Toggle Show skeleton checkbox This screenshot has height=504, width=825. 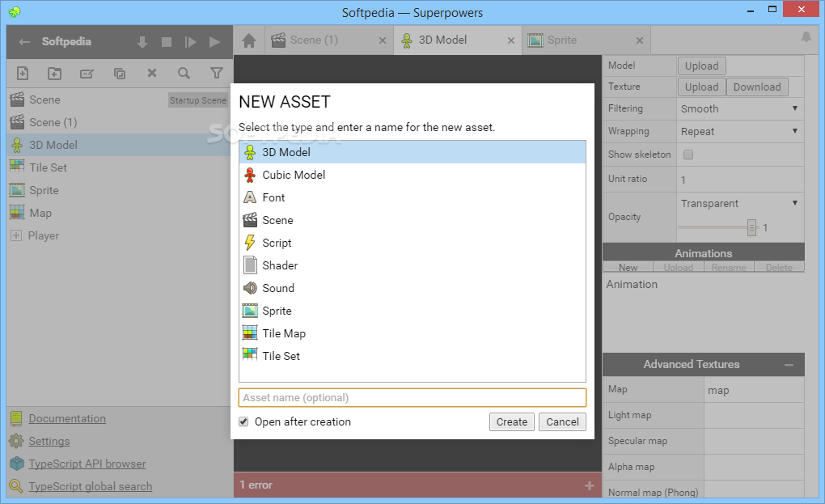688,155
